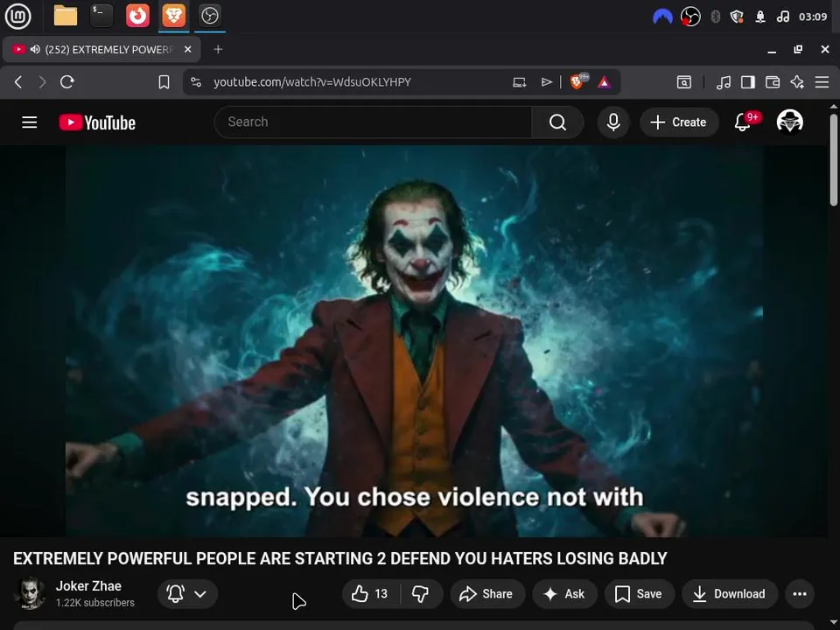Open Joker Zhae channel avatar
The height and width of the screenshot is (630, 840).
pyautogui.click(x=30, y=593)
